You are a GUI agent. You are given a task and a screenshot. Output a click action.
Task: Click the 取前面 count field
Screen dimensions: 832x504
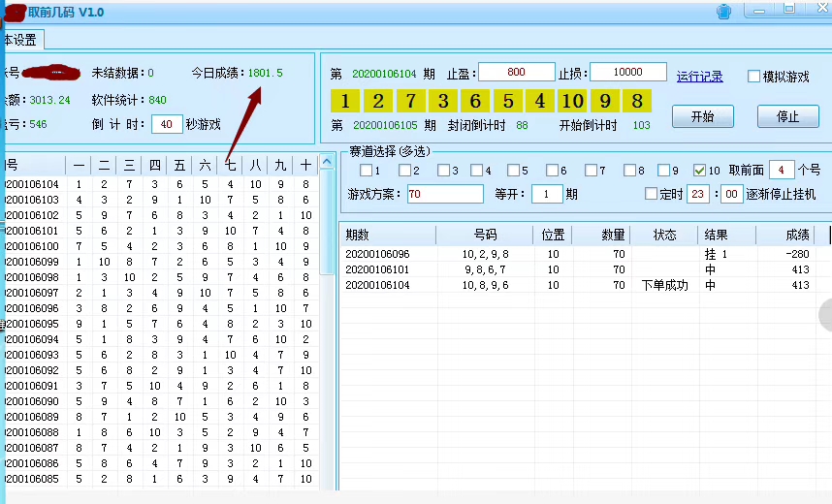[782, 170]
